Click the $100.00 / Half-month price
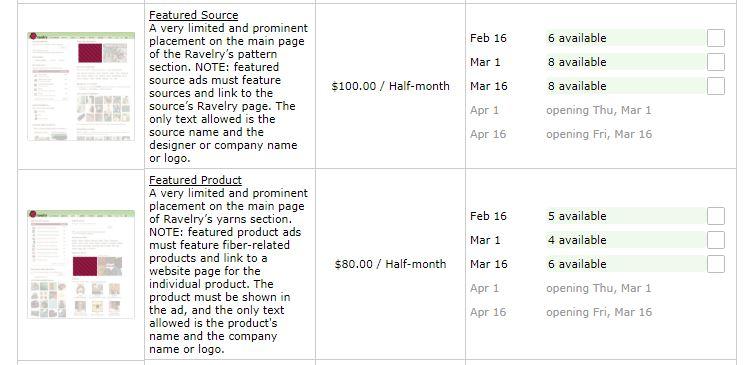Screen dimensions: 748x365 [390, 86]
